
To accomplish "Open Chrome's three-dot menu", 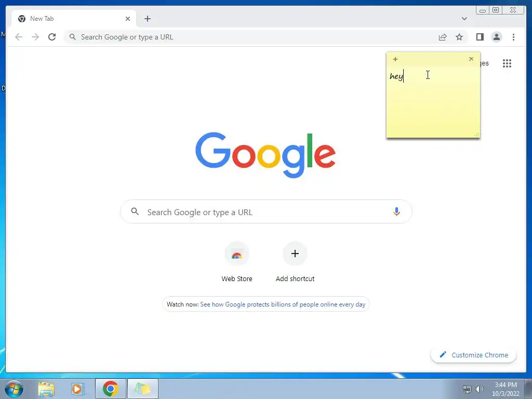I will tap(513, 37).
